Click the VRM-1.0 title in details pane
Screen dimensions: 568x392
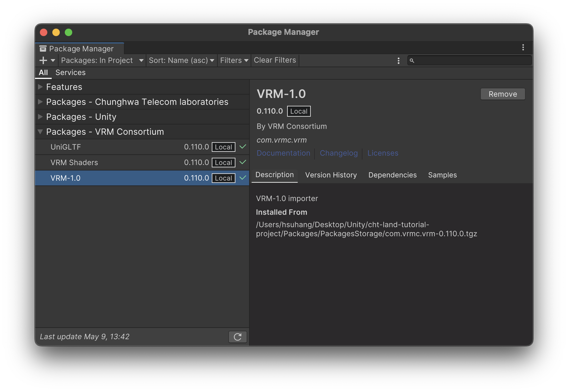pyautogui.click(x=281, y=94)
